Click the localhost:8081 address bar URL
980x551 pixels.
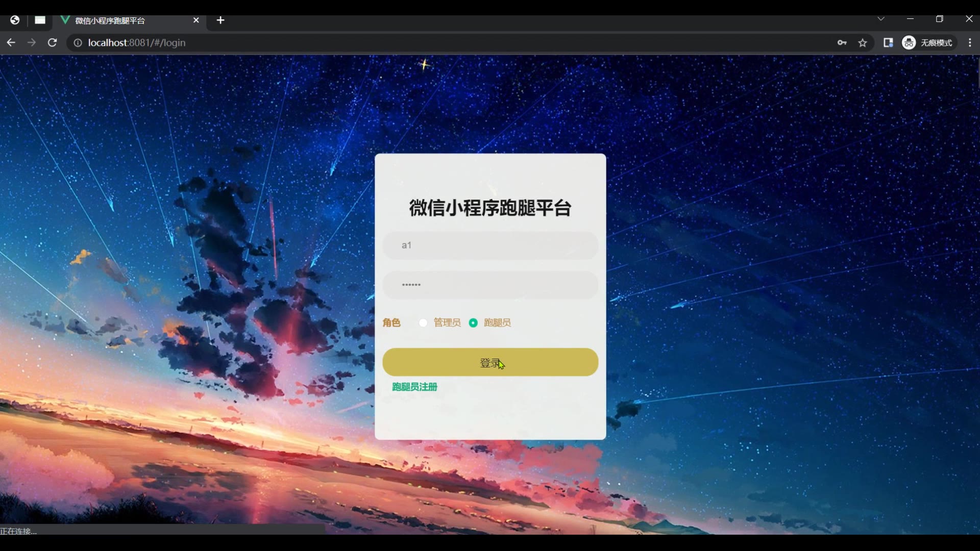pos(137,43)
